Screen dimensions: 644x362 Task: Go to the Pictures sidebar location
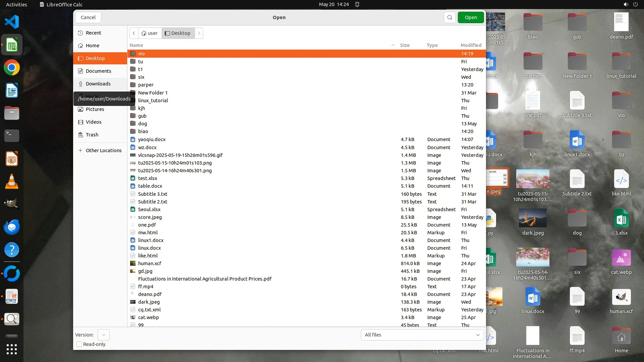pos(95,109)
